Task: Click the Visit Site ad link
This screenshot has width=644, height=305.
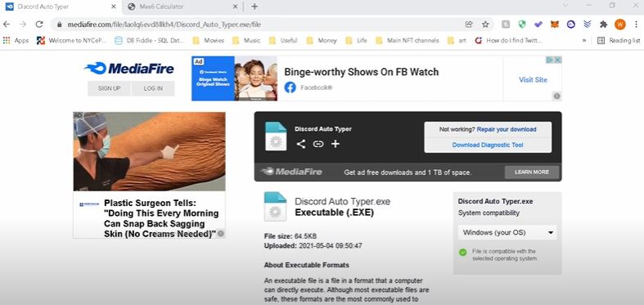Action: click(533, 79)
